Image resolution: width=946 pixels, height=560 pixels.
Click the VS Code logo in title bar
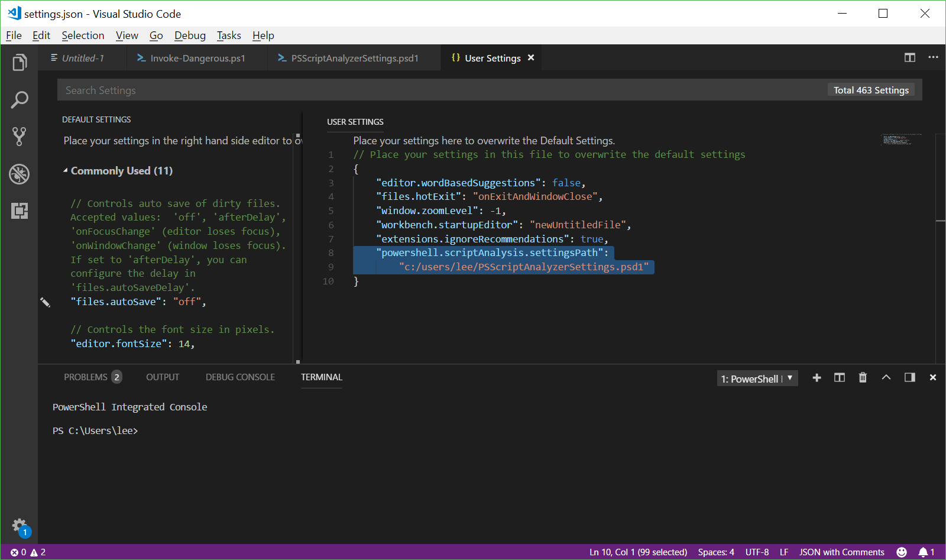14,13
